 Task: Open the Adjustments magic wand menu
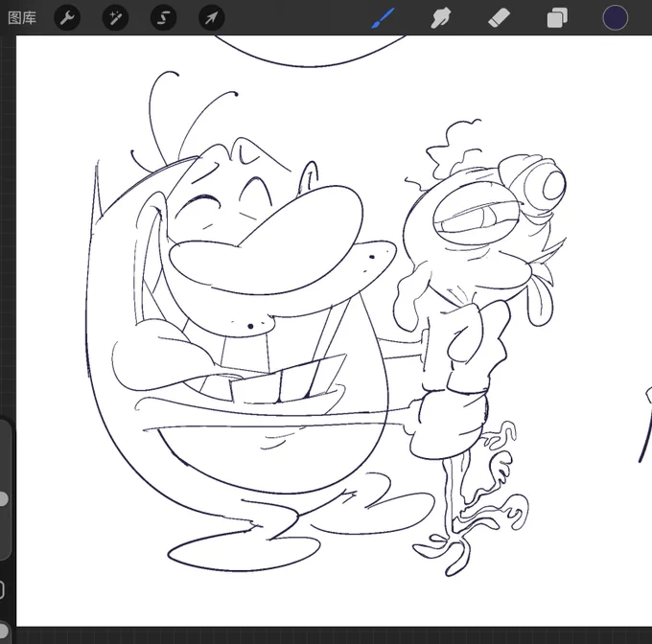[115, 18]
